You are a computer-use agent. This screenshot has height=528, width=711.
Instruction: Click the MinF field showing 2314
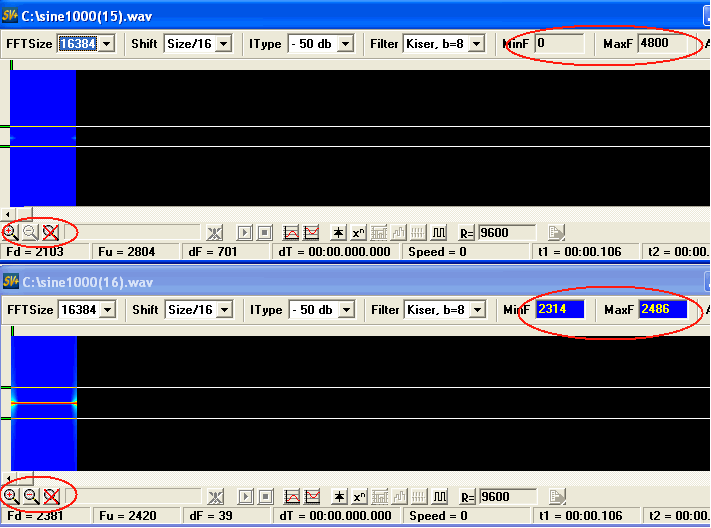tap(559, 310)
